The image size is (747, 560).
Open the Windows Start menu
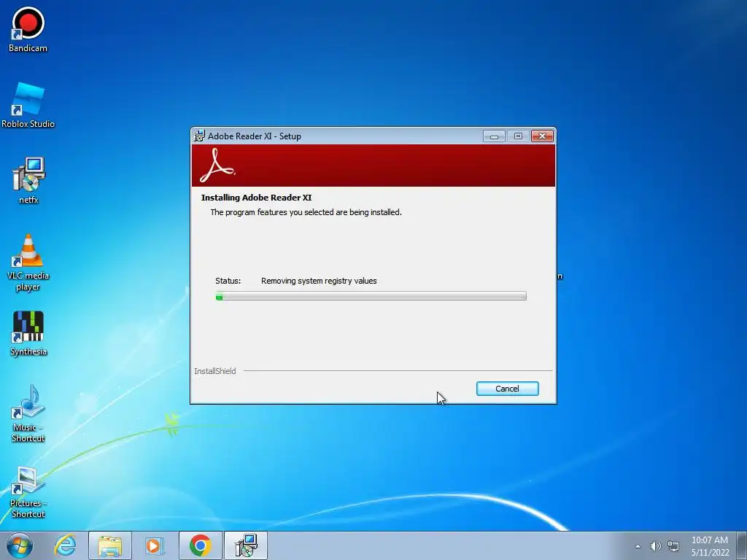pos(20,545)
